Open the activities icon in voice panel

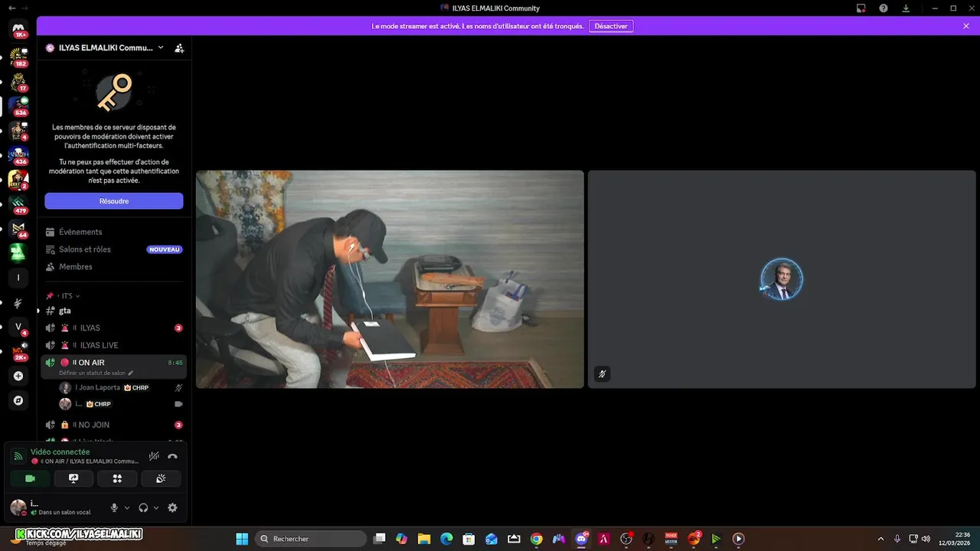tap(117, 478)
